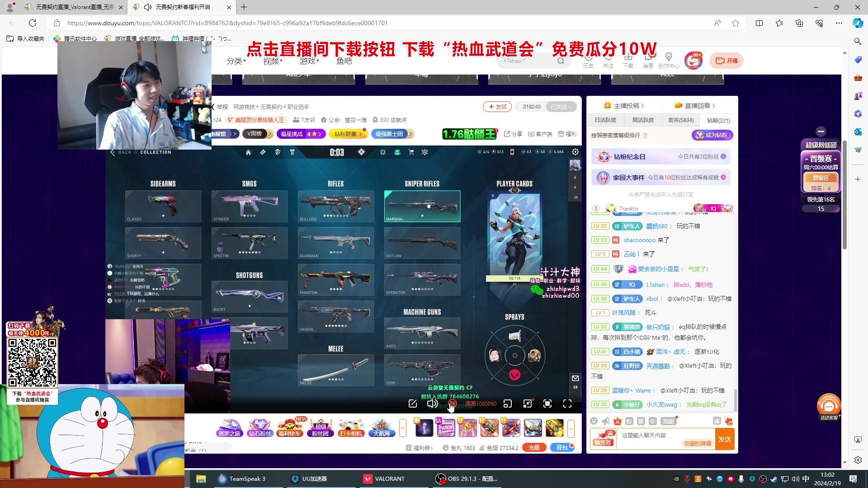Open the 福利快车 activity icon
Image resolution: width=868 pixels, height=488 pixels.
coord(290,428)
